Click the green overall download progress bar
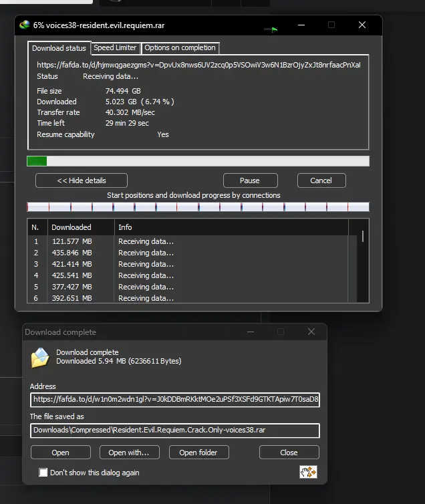 coord(198,161)
